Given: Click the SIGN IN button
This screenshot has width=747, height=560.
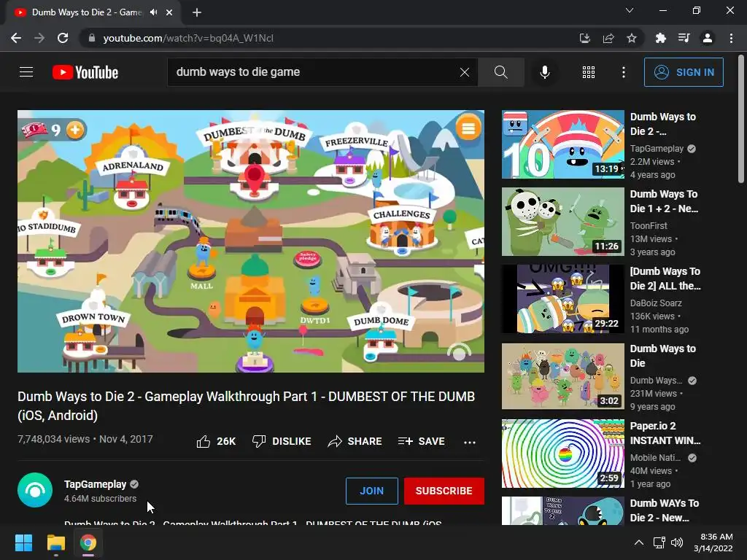Looking at the screenshot, I should click(684, 72).
